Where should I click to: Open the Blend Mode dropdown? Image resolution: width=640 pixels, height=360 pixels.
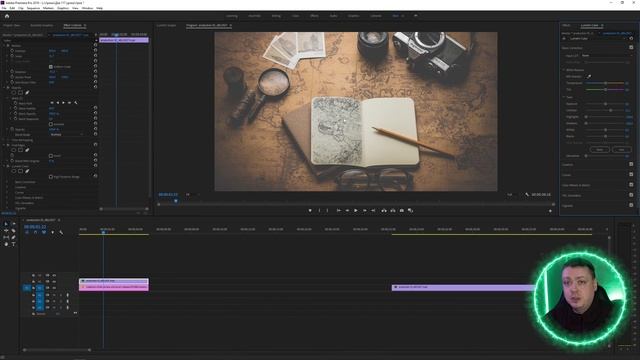coord(67,134)
